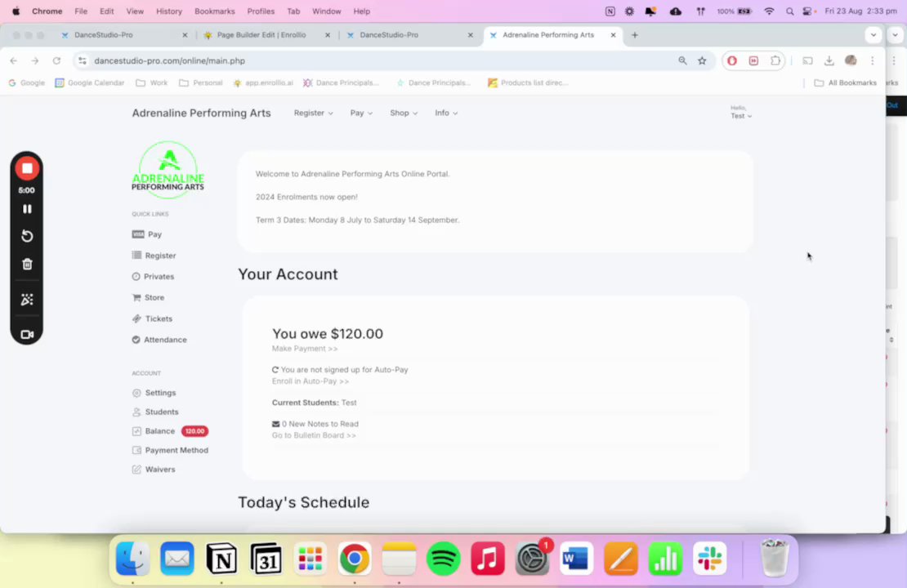Image resolution: width=907 pixels, height=588 pixels.
Task: Open a new Chrome tab with plus button
Action: click(x=635, y=34)
